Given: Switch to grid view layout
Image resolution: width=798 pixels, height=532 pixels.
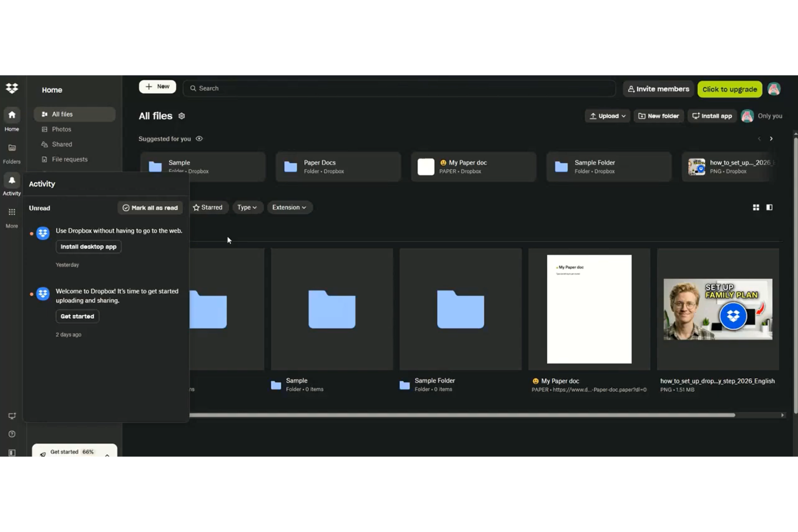Looking at the screenshot, I should 756,208.
